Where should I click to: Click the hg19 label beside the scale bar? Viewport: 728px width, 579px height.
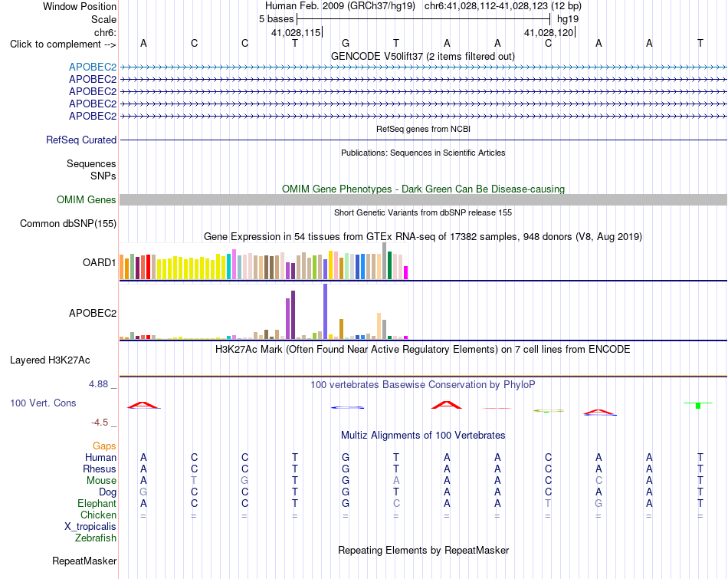(568, 19)
